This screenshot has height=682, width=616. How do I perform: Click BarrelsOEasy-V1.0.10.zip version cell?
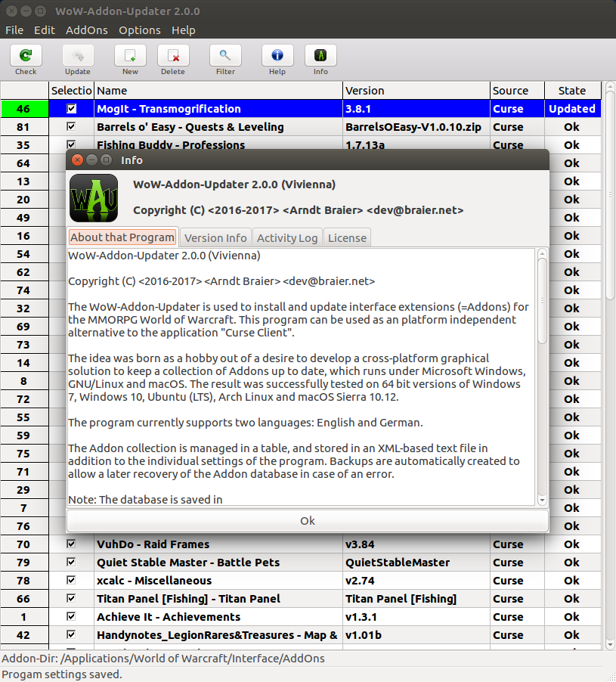[416, 127]
